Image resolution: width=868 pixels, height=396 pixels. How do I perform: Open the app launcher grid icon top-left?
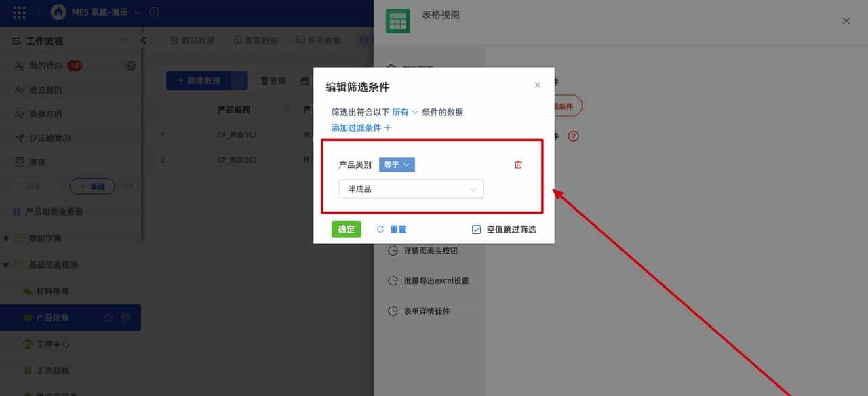pyautogui.click(x=18, y=12)
